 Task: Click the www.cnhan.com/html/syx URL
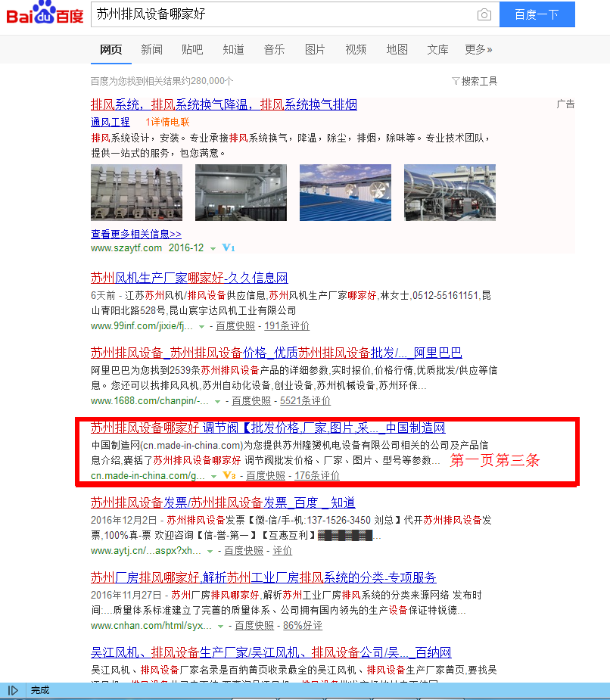(151, 626)
